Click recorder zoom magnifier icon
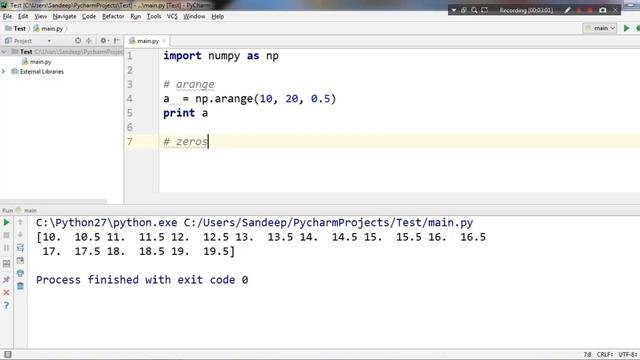 point(474,10)
